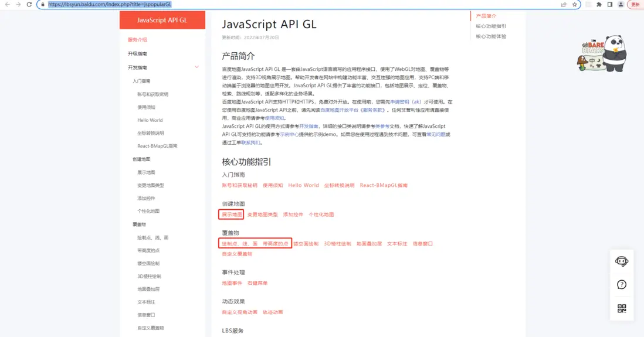The width and height of the screenshot is (644, 337).
Task: Open red 3D棱柱绘制 link in main content
Action: [338, 244]
